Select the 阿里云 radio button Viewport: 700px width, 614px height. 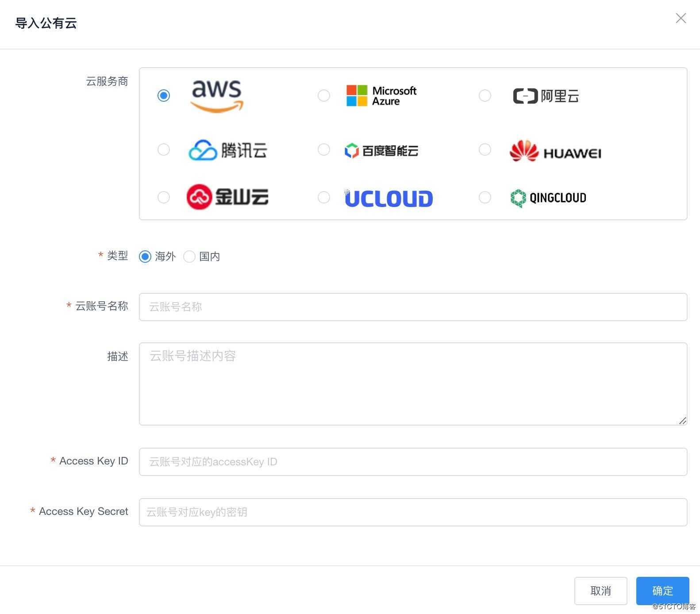pyautogui.click(x=485, y=96)
